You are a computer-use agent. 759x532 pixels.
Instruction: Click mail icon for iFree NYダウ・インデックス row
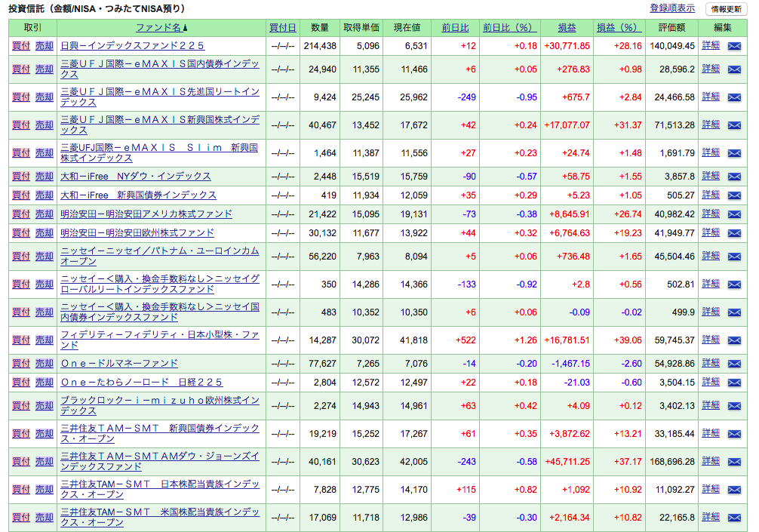click(x=734, y=177)
